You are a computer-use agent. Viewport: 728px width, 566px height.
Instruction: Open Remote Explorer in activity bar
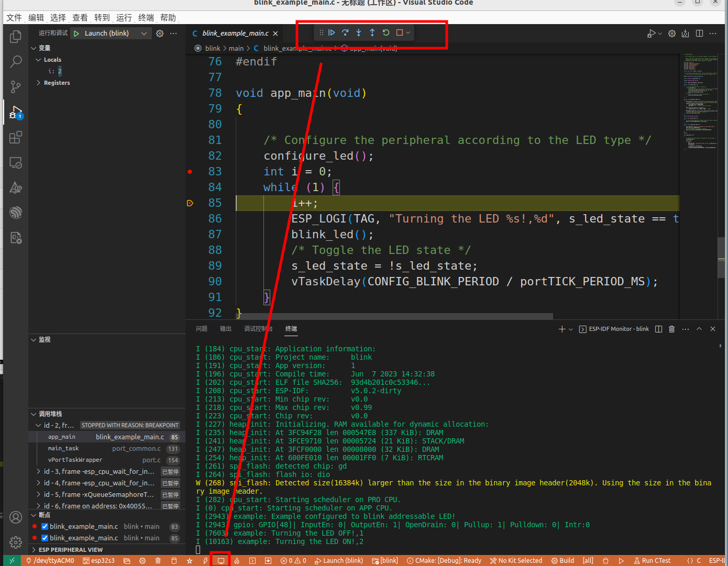(16, 162)
